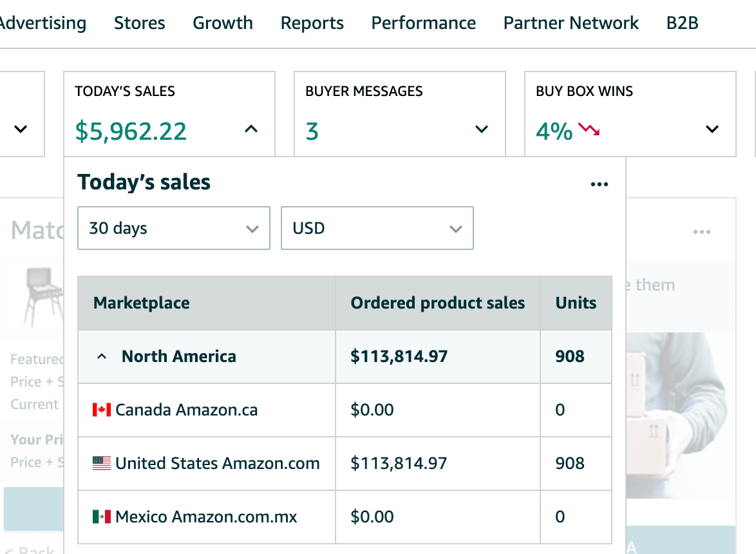Open the Today's sales panel three-dot menu

[599, 185]
